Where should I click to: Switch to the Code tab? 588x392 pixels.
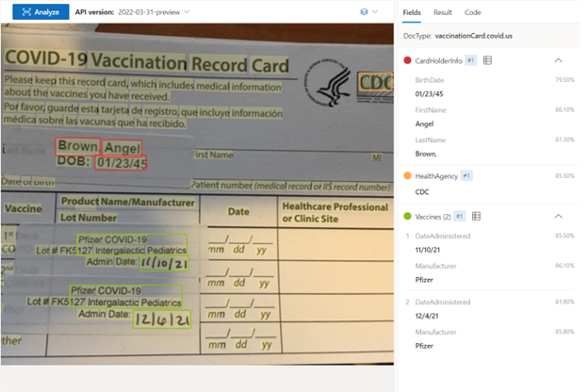tap(472, 12)
